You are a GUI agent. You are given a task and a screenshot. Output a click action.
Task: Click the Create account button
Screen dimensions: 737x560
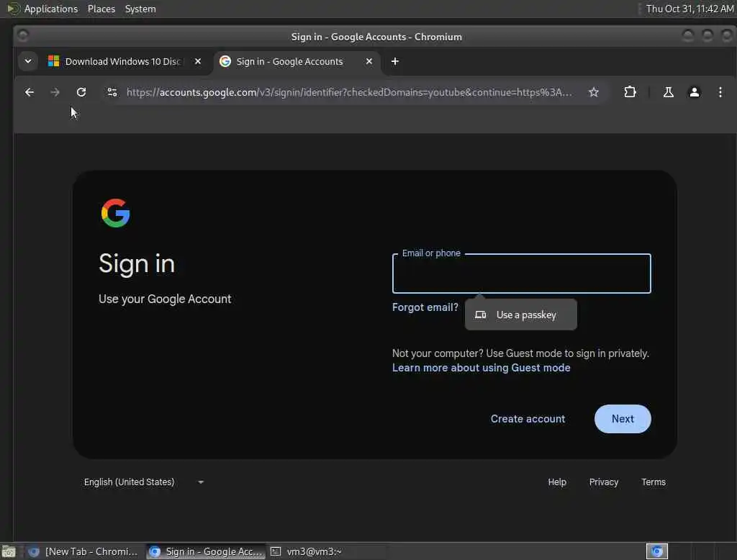coord(528,418)
